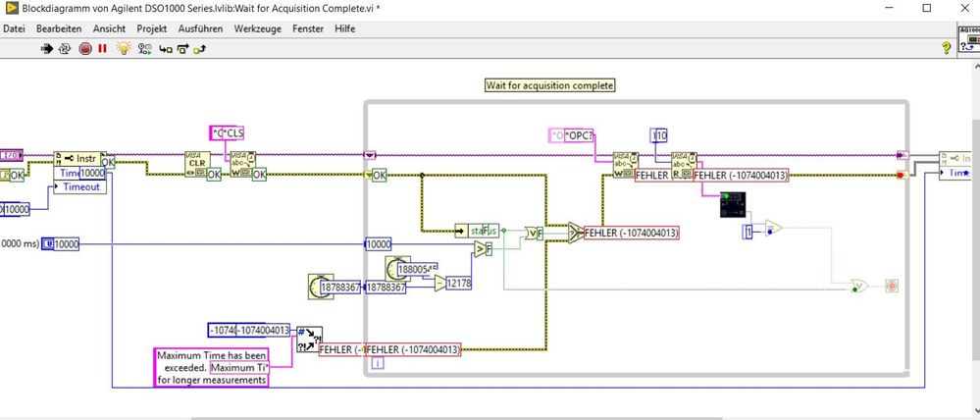Click the Run Continuously toolbar icon
980x420 pixels.
tap(65, 48)
